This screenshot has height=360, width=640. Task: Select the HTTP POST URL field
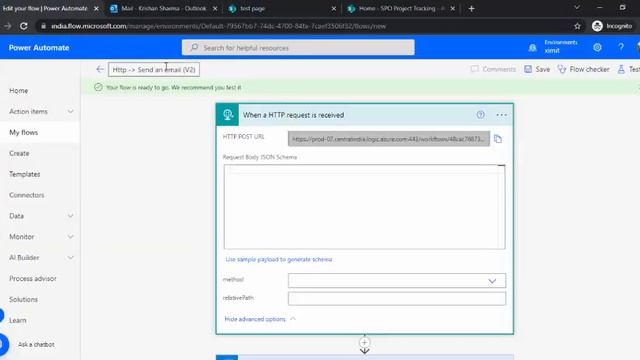click(389, 139)
